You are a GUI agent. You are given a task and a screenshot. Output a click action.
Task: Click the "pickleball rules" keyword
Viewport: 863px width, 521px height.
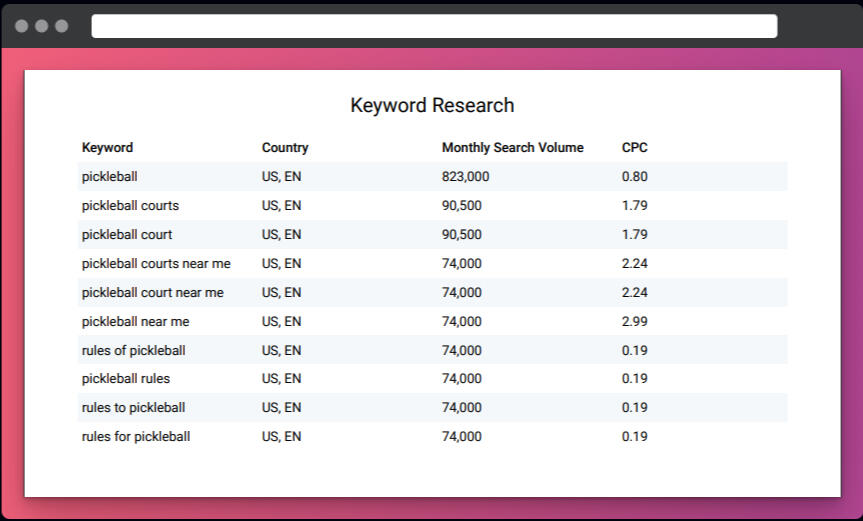(x=126, y=379)
